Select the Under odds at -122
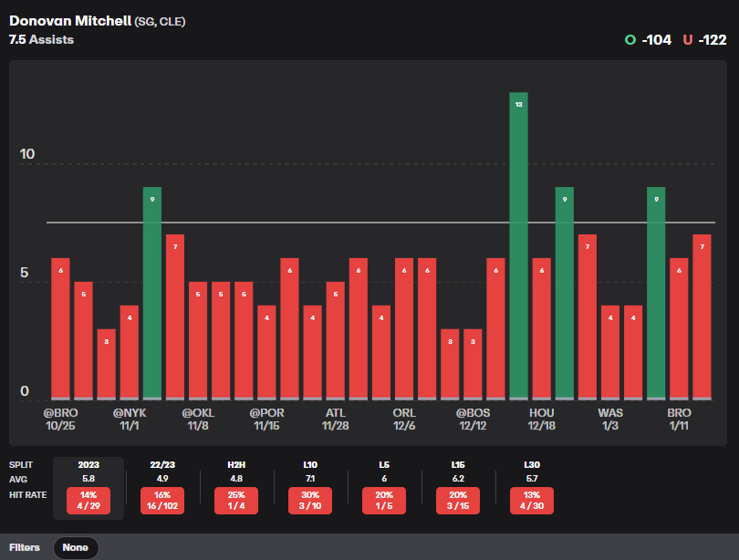The height and width of the screenshot is (560, 739). (704, 40)
